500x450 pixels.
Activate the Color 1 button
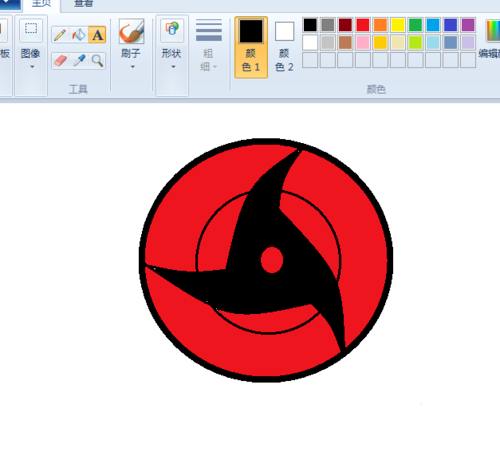point(251,47)
